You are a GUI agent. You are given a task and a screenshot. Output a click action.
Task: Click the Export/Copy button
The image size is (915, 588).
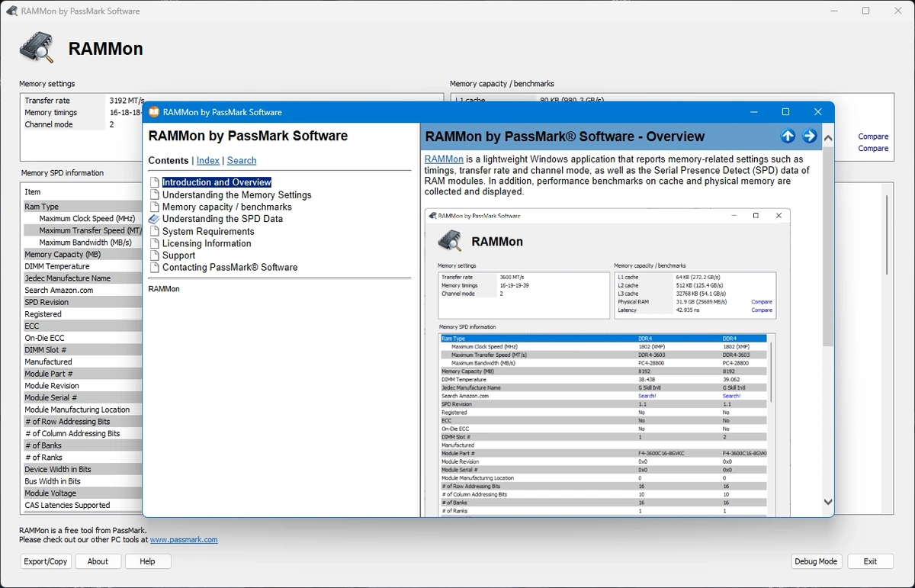coord(46,561)
